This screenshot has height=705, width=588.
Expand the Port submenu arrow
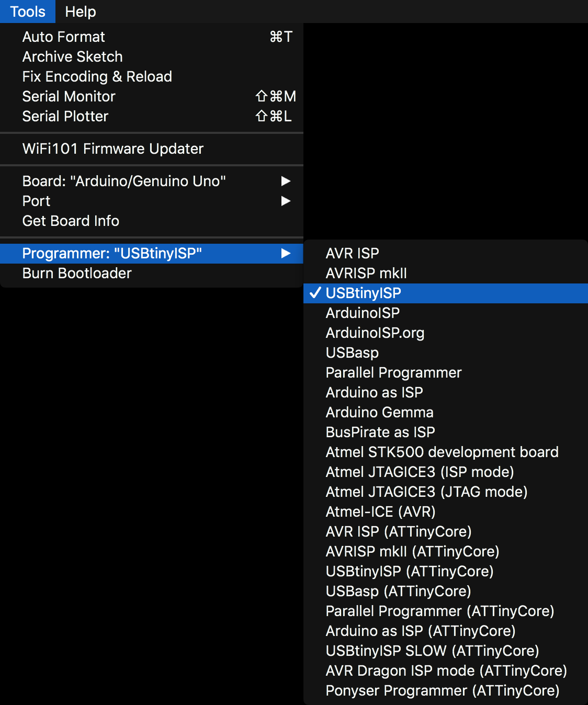[x=286, y=201]
